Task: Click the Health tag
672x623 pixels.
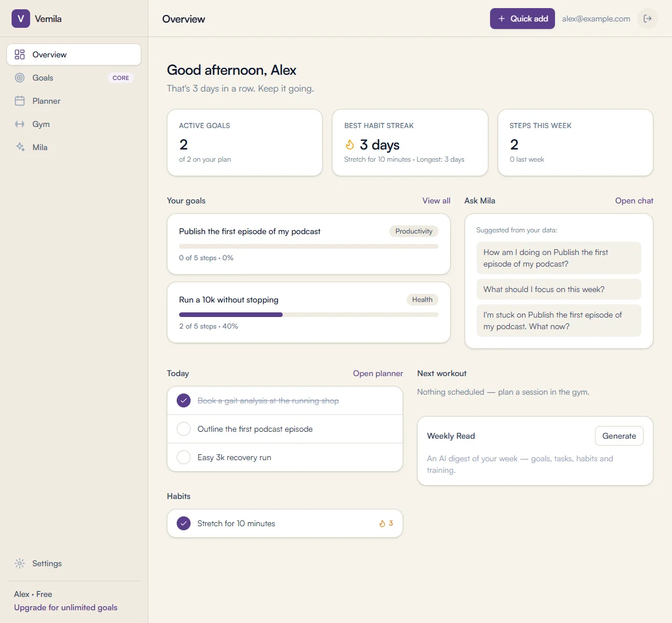Action: click(x=422, y=300)
